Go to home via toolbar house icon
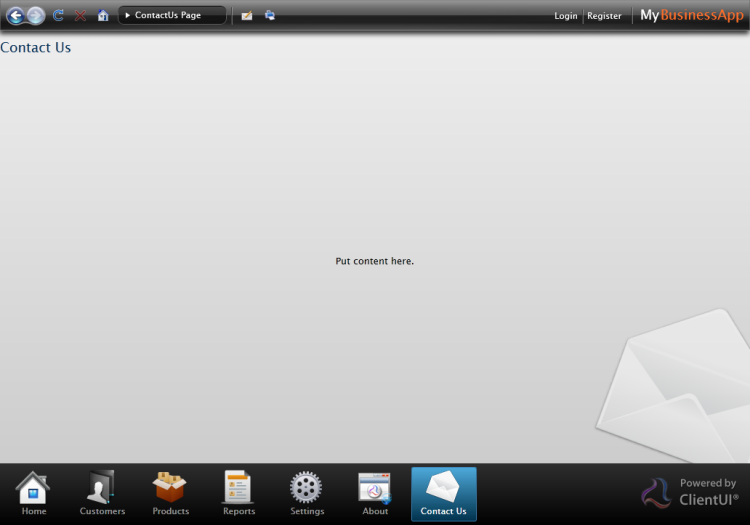Viewport: 750px width, 525px height. coord(103,15)
